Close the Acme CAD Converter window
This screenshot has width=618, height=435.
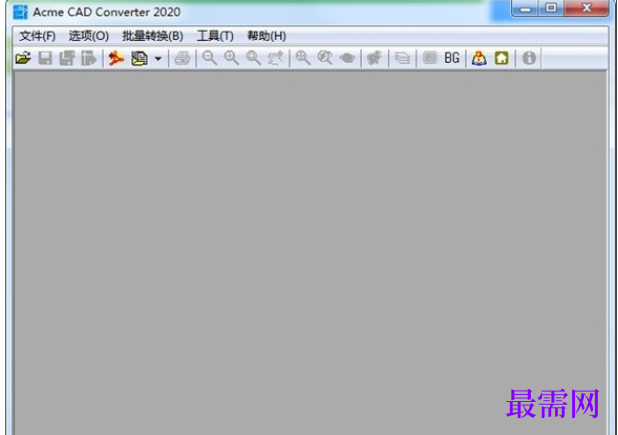click(586, 8)
